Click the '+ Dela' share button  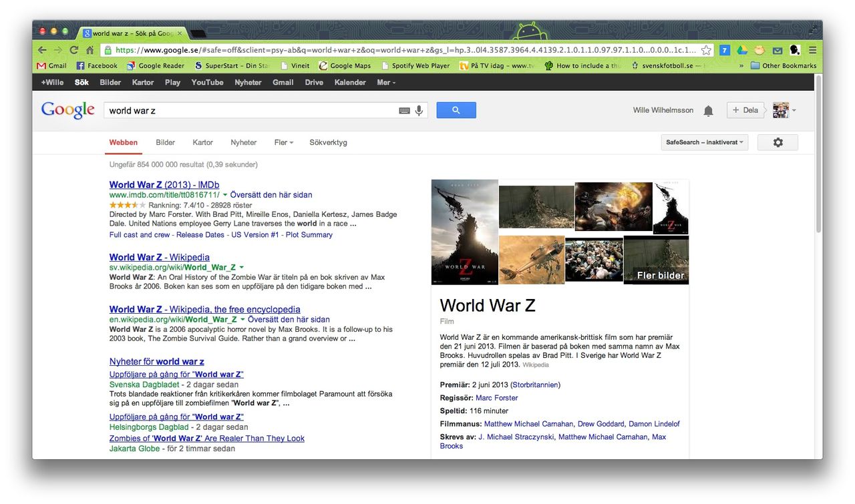[x=745, y=110]
